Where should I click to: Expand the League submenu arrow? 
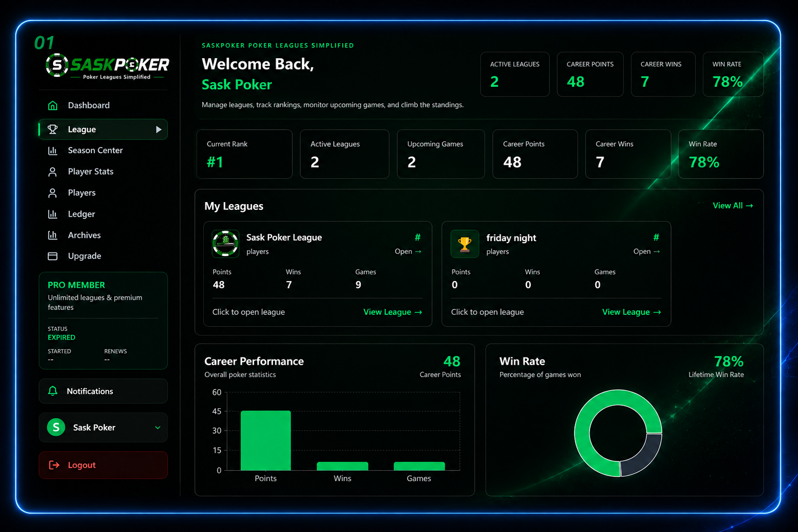pos(159,129)
